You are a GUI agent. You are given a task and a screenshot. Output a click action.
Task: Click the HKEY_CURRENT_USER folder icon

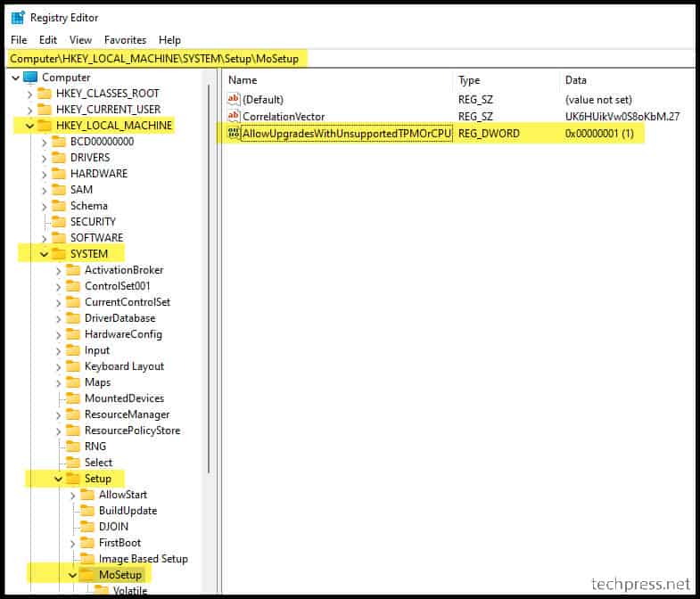[45, 110]
